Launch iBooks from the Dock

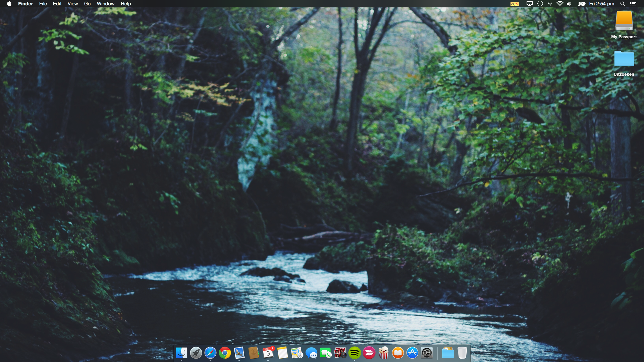tap(398, 353)
